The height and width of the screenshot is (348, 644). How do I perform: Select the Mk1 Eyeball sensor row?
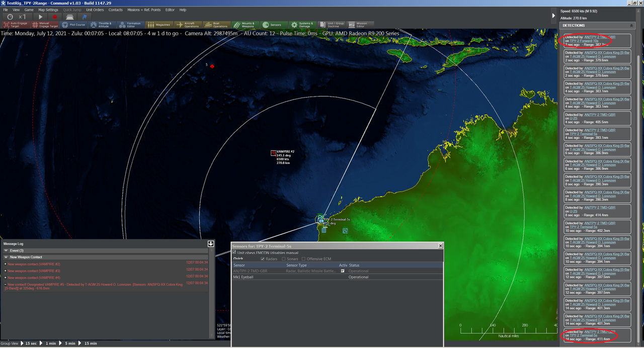pyautogui.click(x=337, y=277)
